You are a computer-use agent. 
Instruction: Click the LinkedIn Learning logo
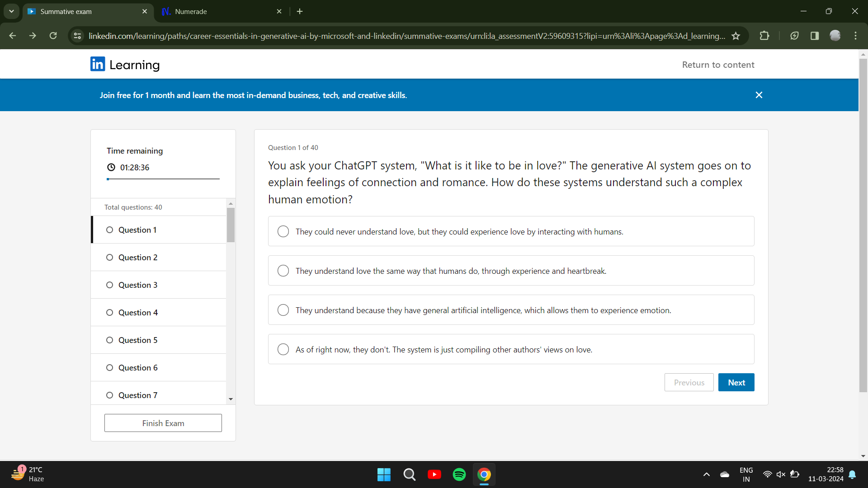125,65
